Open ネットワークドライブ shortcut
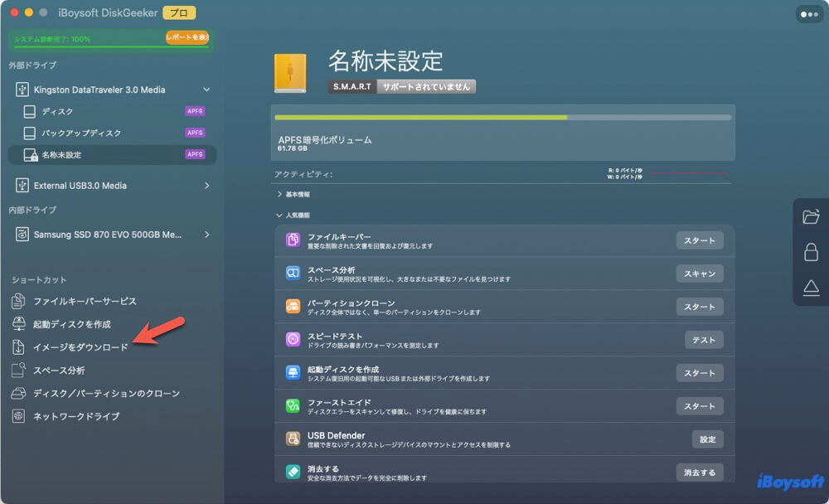The width and height of the screenshot is (829, 504). tap(75, 416)
